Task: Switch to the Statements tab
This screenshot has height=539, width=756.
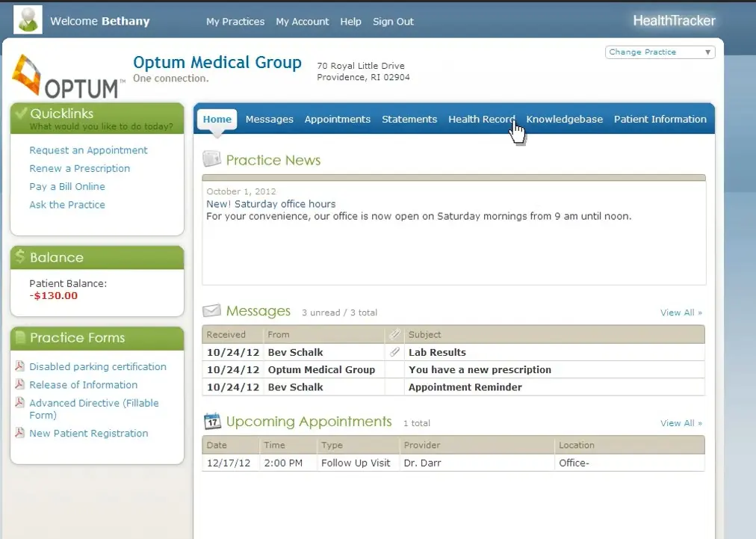Action: (409, 119)
